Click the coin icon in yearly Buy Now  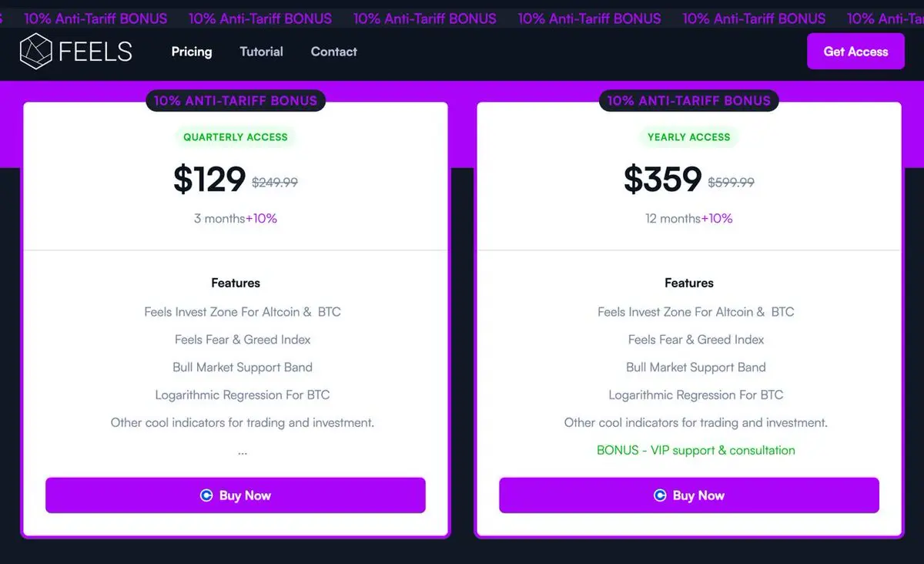pyautogui.click(x=660, y=495)
